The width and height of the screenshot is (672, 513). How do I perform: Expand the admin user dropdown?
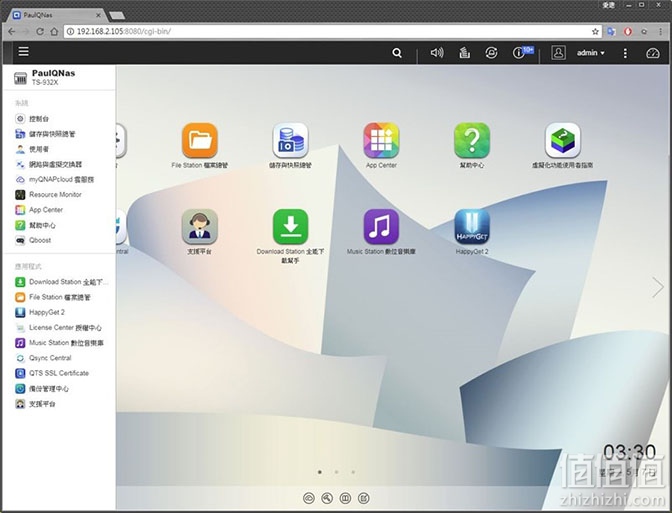[x=591, y=53]
